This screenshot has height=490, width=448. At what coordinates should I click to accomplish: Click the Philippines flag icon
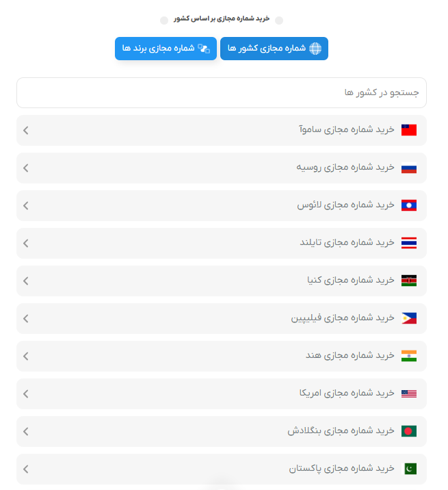409,318
